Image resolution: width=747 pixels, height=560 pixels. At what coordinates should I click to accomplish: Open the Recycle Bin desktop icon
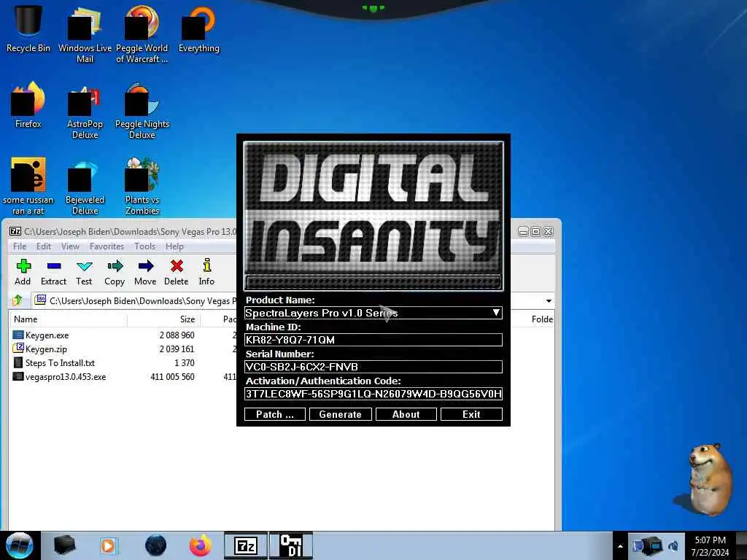pos(28,29)
